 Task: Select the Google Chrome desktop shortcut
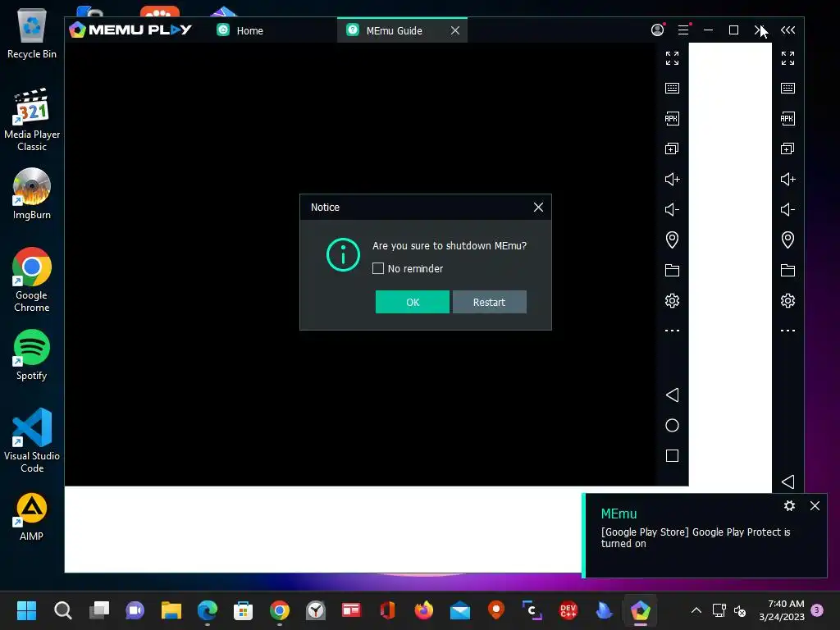32,280
